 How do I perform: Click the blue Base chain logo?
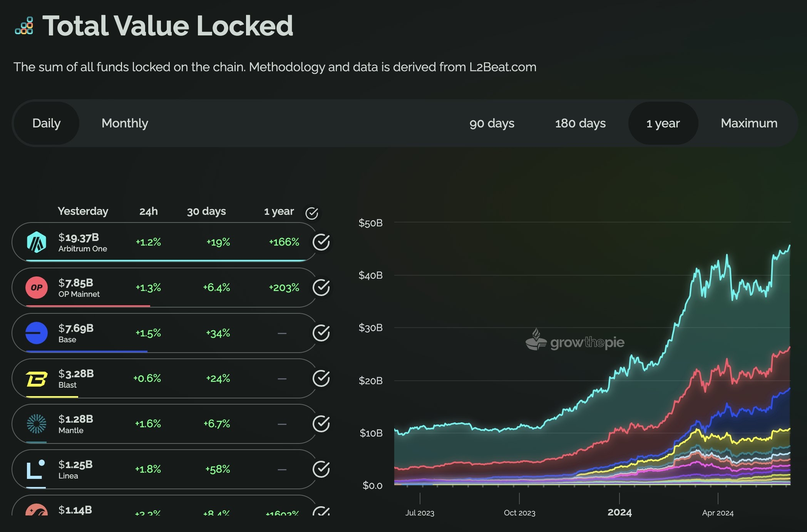pos(37,333)
